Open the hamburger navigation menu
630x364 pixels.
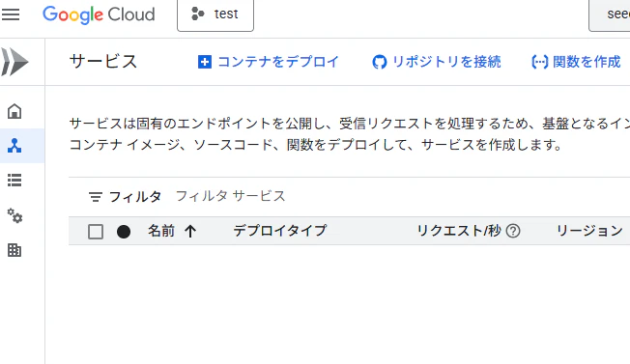tap(11, 14)
